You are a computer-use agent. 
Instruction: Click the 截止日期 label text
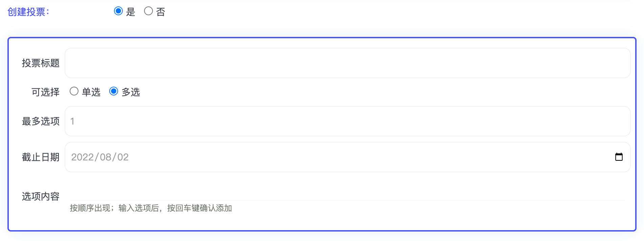click(x=41, y=157)
